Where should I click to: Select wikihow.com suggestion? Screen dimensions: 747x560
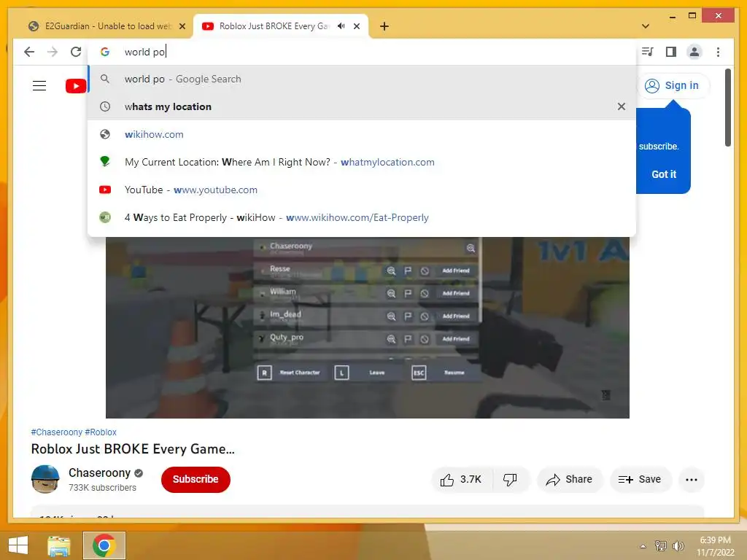click(x=362, y=134)
